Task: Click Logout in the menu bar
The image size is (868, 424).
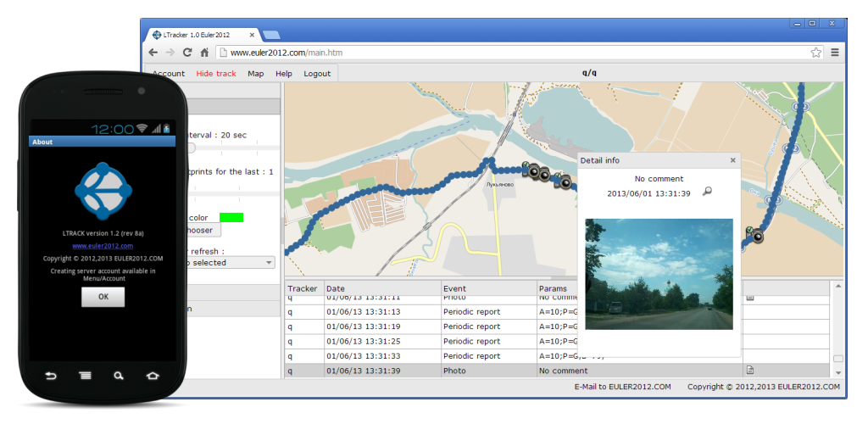Action: [317, 74]
